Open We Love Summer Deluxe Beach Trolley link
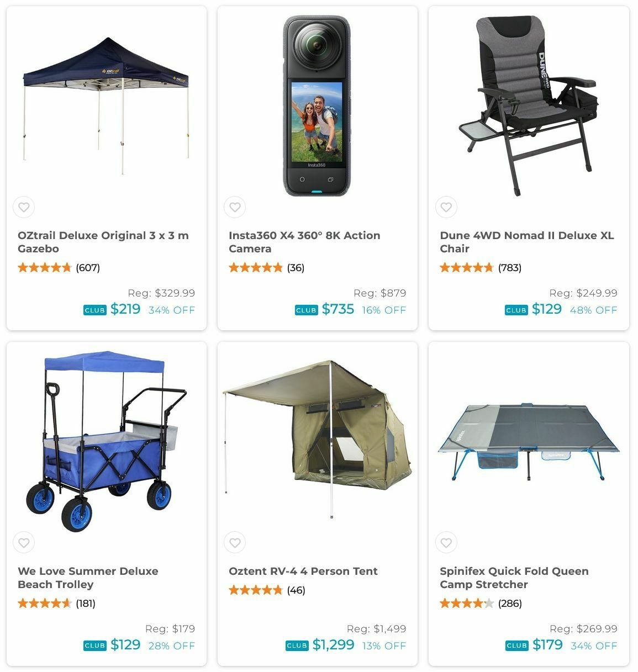 coord(88,578)
